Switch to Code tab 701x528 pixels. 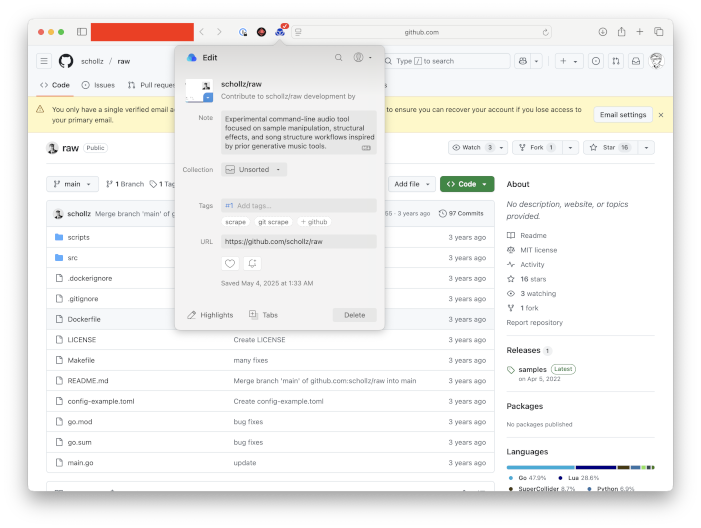click(55, 85)
